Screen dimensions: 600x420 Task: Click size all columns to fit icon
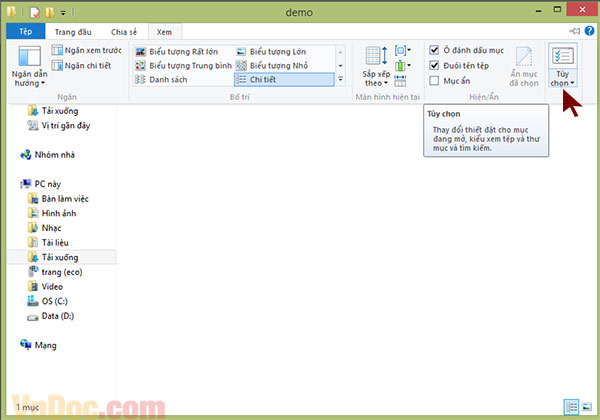pyautogui.click(x=400, y=80)
